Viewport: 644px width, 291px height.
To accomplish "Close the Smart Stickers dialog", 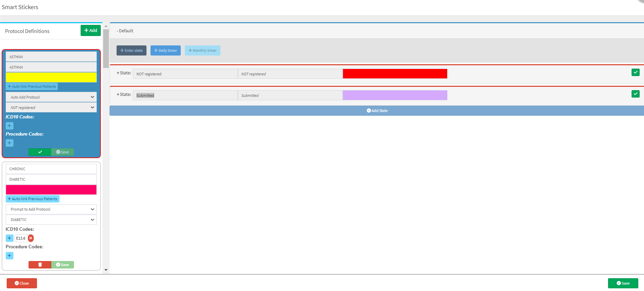I will [x=22, y=283].
